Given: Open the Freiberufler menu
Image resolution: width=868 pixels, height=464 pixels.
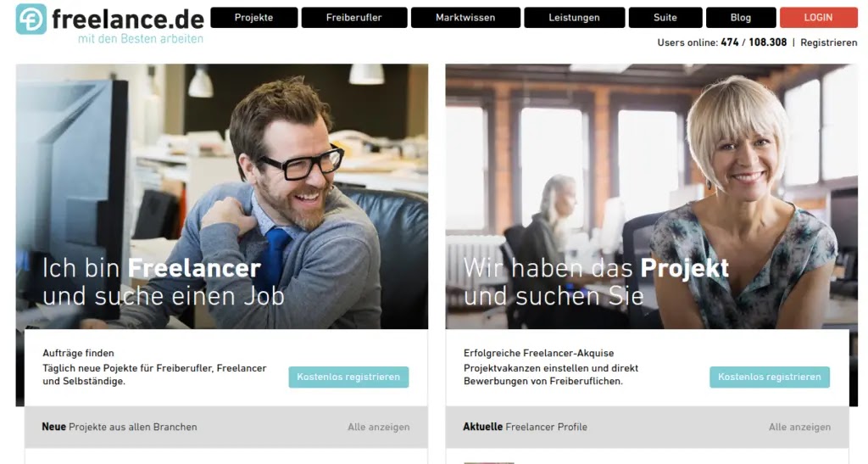Looking at the screenshot, I should point(354,18).
